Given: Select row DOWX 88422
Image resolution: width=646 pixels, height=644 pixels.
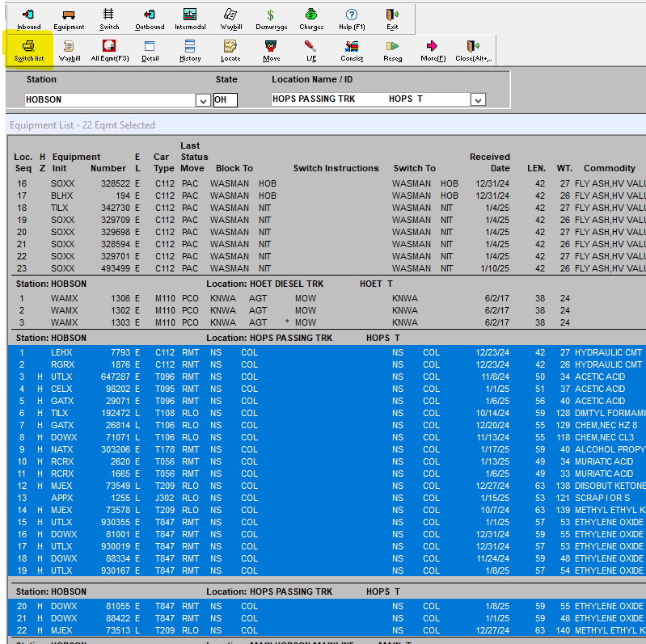Looking at the screenshot, I should [x=327, y=618].
